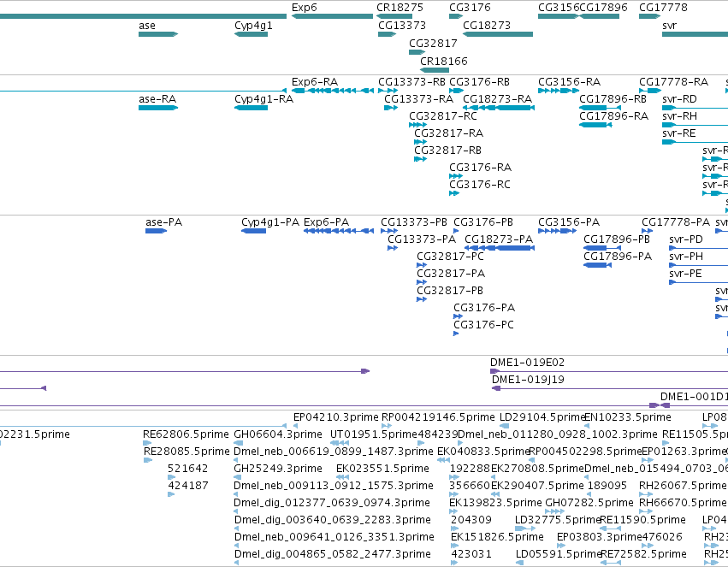Select transcript CG18273-RA
Screen dimensions: 728x567
[499, 108]
